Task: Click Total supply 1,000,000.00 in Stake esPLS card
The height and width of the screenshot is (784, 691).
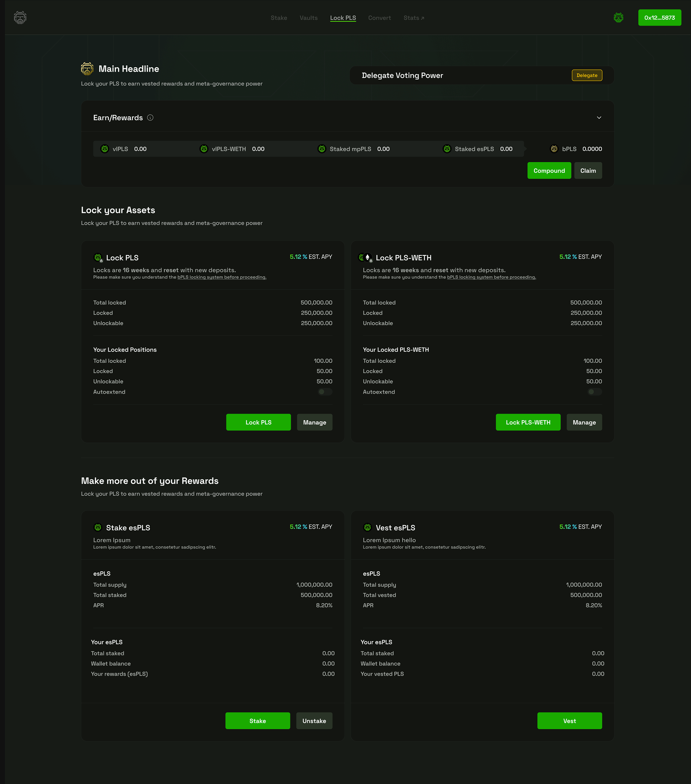Action: click(213, 585)
